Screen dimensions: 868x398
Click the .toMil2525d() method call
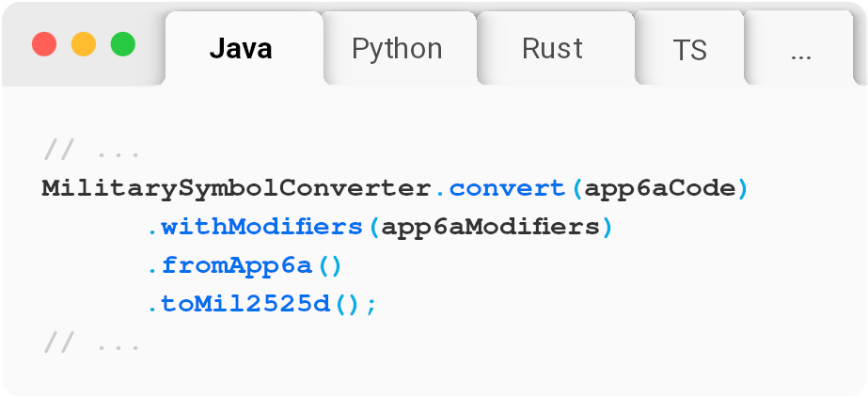pyautogui.click(x=252, y=305)
